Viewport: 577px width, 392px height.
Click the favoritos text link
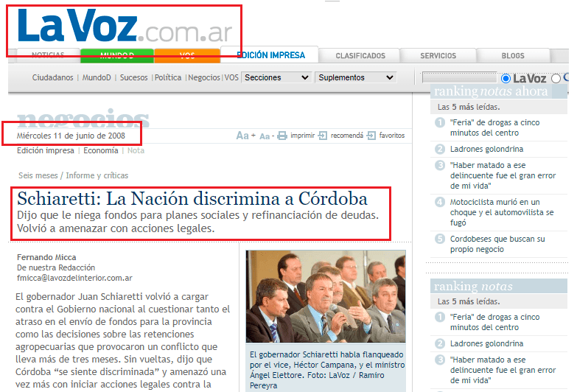391,136
